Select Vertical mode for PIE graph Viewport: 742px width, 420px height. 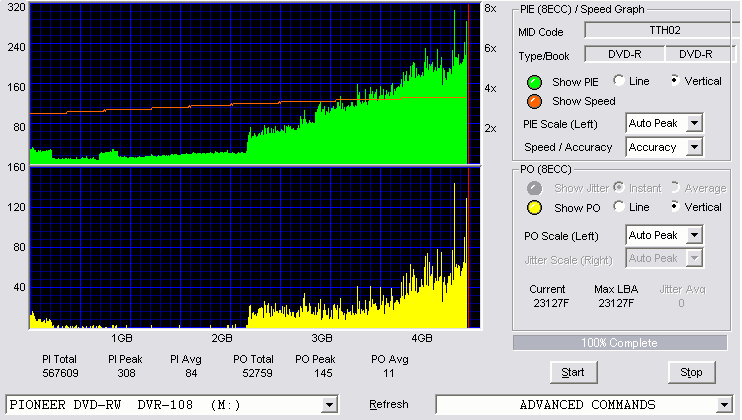[x=675, y=81]
